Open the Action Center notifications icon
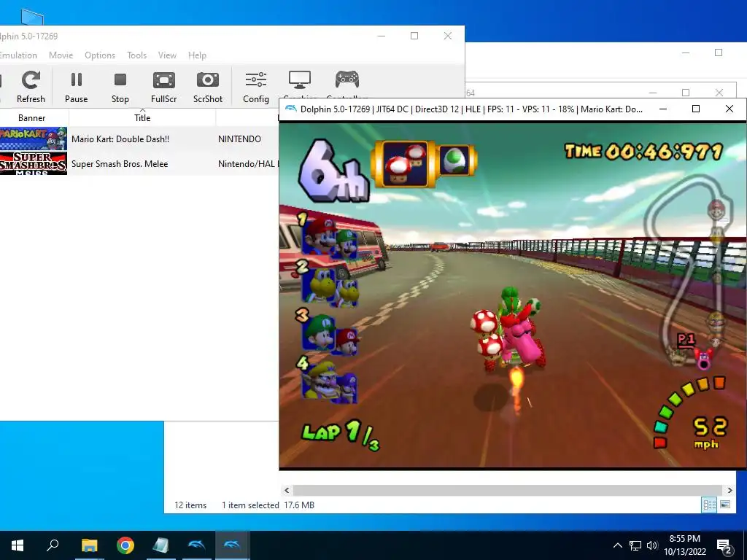The width and height of the screenshot is (747, 560). 724,546
